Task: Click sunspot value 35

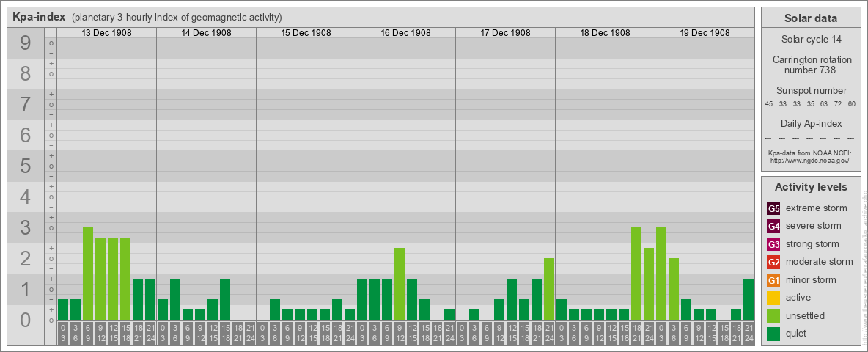Action: [x=810, y=104]
